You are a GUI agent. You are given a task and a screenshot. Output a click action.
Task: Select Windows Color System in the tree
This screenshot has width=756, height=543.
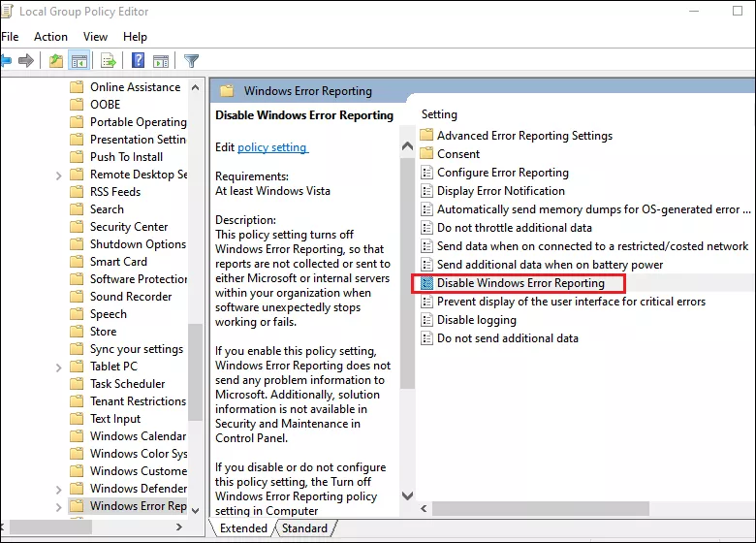coord(139,453)
